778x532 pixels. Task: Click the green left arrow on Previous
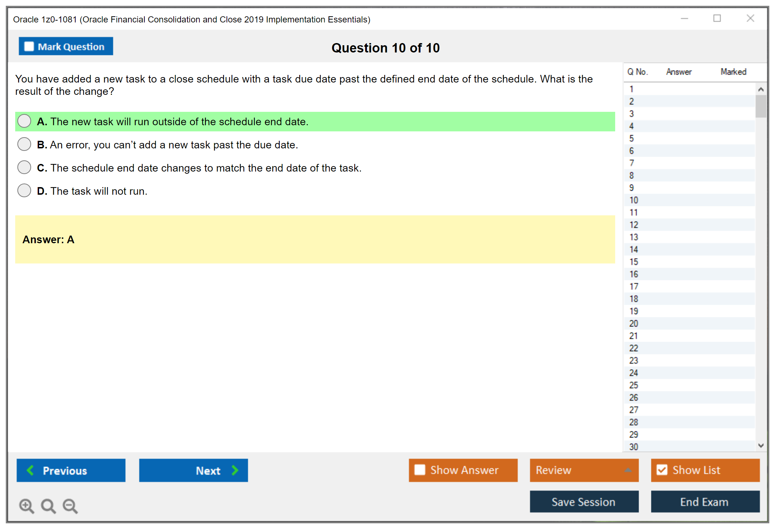pos(30,470)
